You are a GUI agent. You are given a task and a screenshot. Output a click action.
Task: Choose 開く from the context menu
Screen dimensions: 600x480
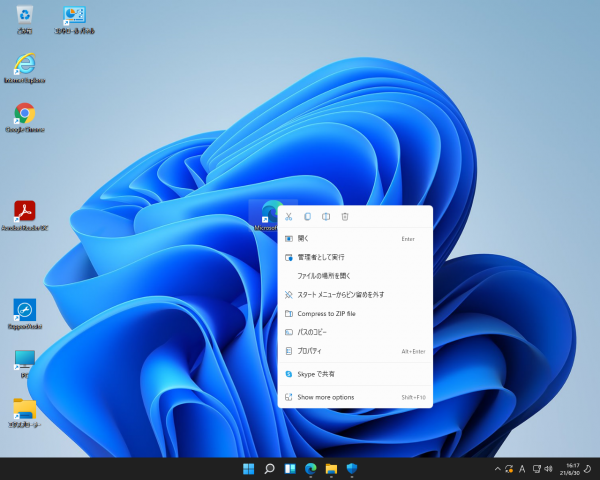(x=355, y=238)
